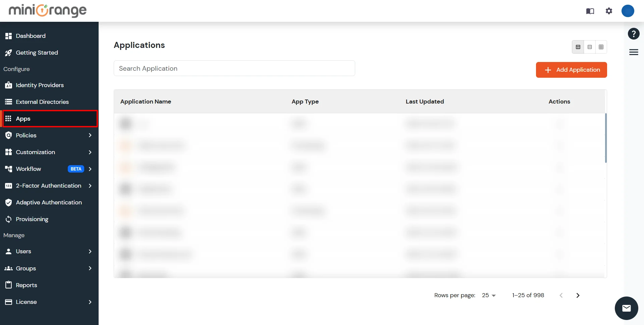Click the Apps grid icon in sidebar
Screen dimensions: 644x325
tap(8, 118)
